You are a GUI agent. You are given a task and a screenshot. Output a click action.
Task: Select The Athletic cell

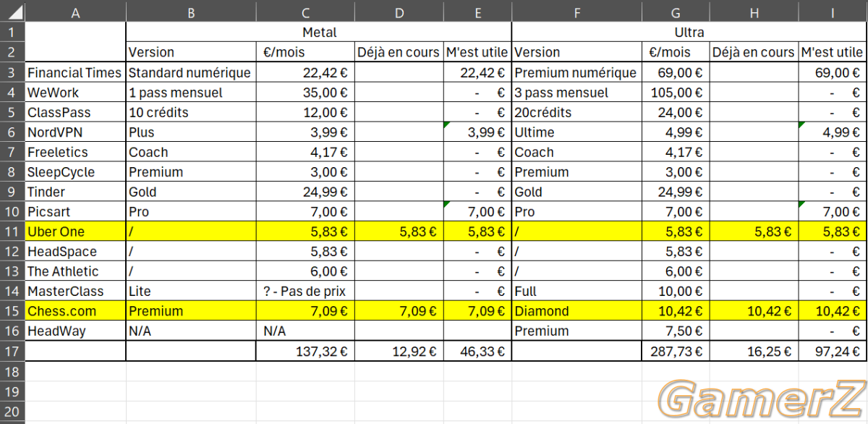pyautogui.click(x=75, y=271)
